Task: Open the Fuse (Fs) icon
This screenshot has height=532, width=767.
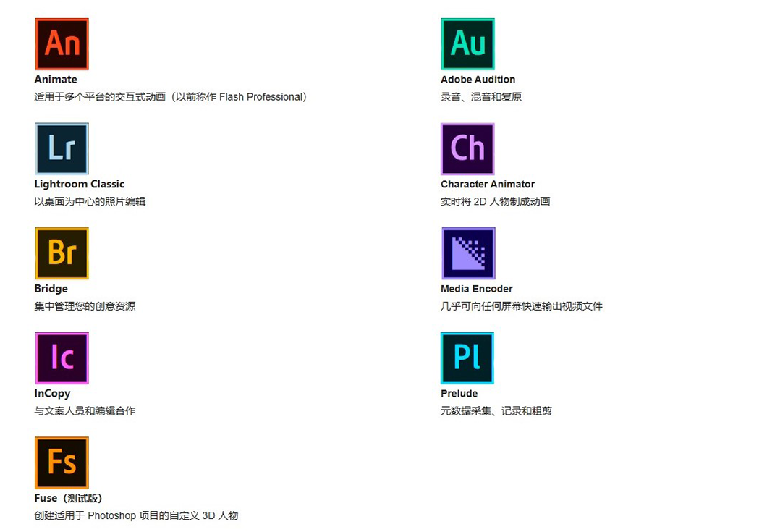Action: click(62, 463)
